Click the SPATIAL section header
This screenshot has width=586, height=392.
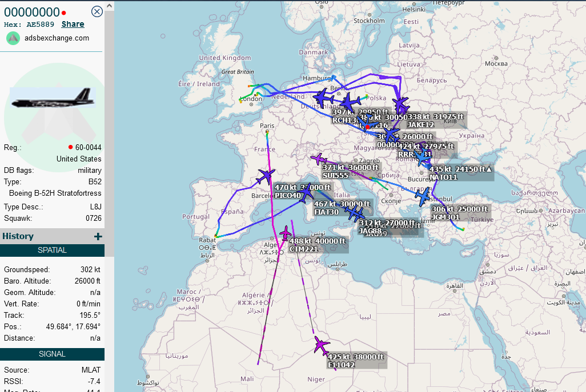[53, 250]
